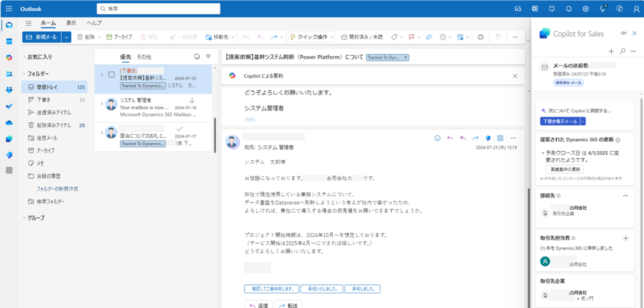Viewport: 644px width, 308px height.
Task: Select the その他 inbox tab
Action: pos(144,56)
